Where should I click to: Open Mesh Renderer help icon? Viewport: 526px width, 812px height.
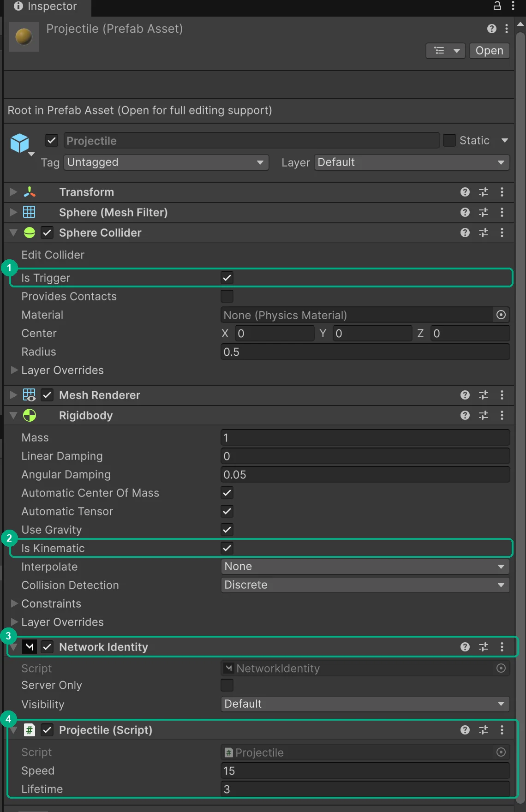click(x=465, y=395)
